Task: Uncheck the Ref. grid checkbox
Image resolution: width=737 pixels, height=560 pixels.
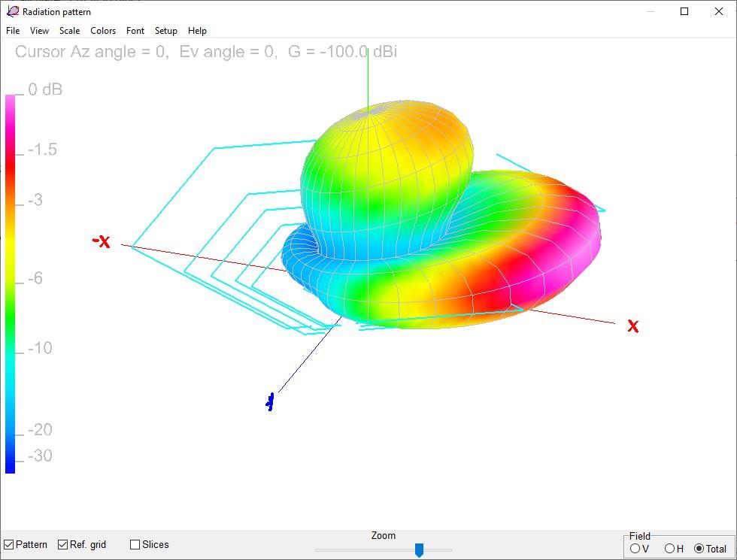Action: [x=62, y=544]
